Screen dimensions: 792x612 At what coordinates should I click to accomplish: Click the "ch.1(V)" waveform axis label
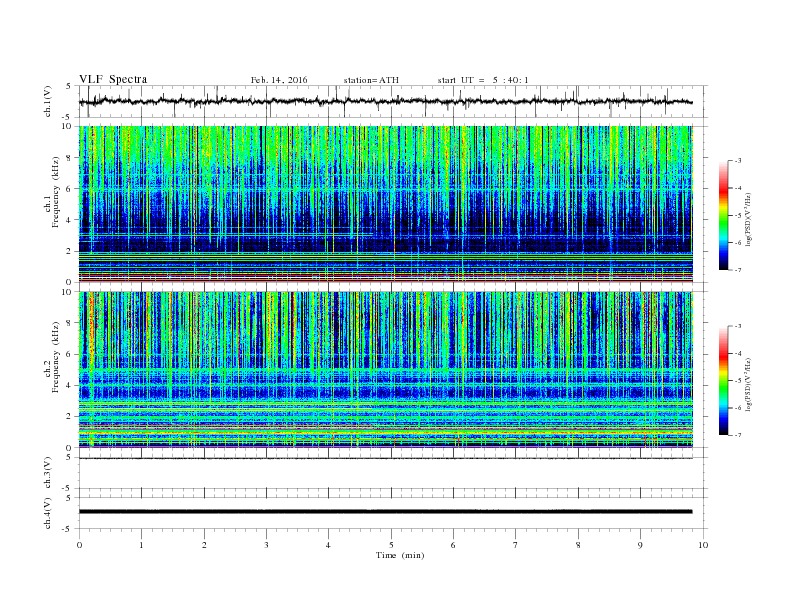[x=47, y=101]
